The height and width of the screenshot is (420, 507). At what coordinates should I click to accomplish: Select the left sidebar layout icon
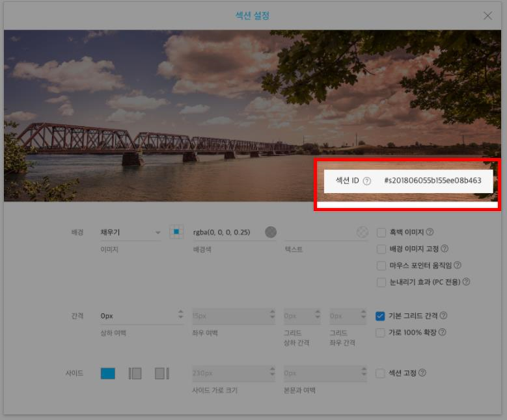[x=135, y=373]
